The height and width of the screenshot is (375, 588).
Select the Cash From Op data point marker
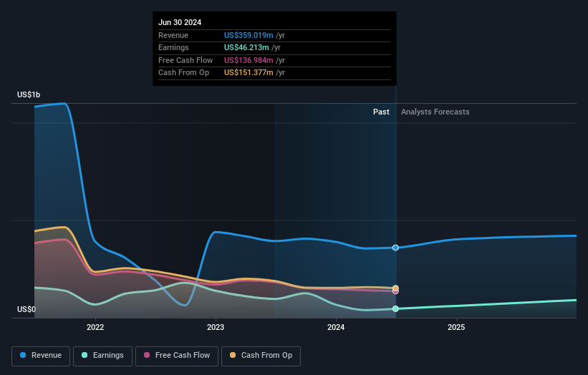[x=395, y=288]
